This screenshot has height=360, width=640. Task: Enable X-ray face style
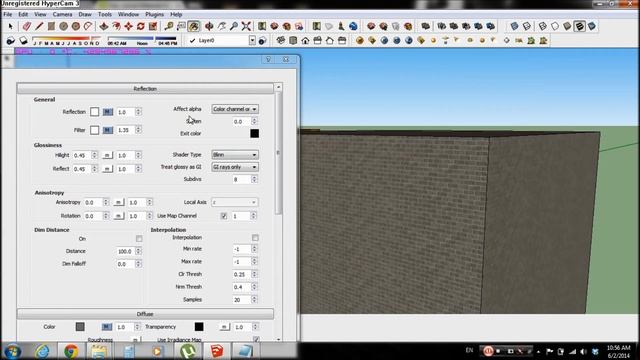(x=514, y=27)
